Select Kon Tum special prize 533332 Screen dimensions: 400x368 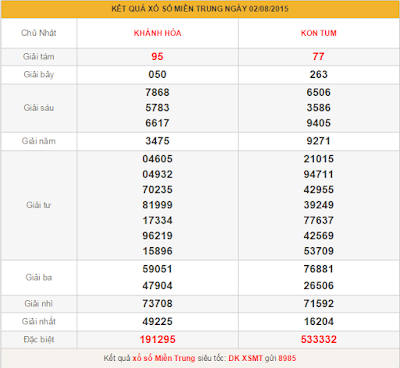click(319, 339)
